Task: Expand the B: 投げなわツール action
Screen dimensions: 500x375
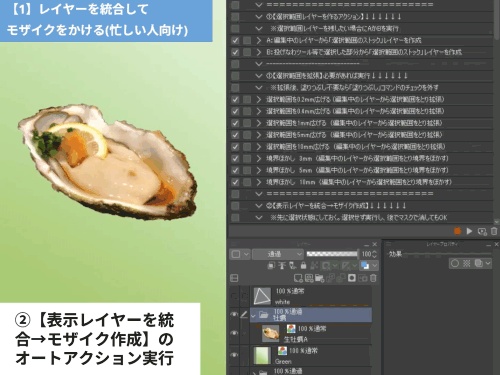Action: 259,52
